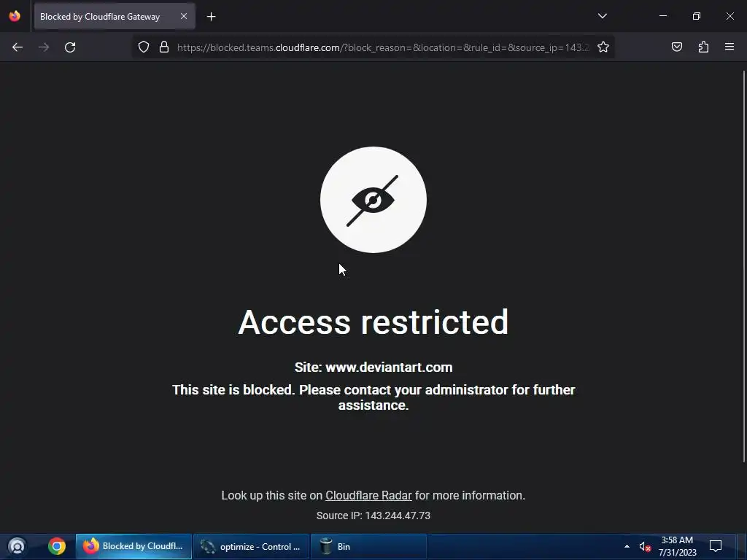This screenshot has height=560, width=747.
Task: Open a new tab
Action: point(211,17)
